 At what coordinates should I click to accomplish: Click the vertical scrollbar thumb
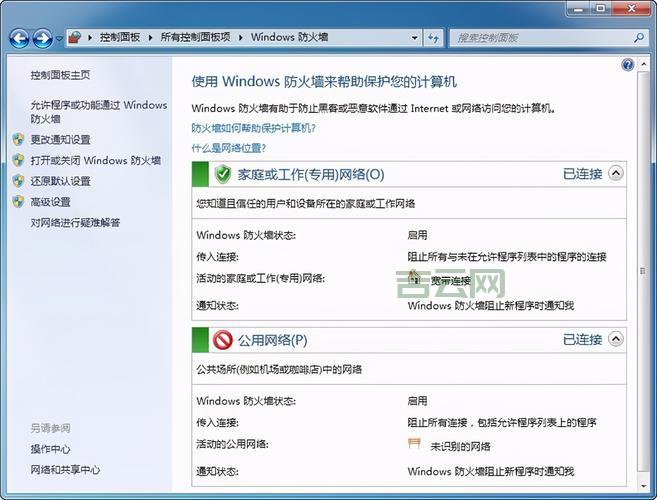[x=643, y=271]
